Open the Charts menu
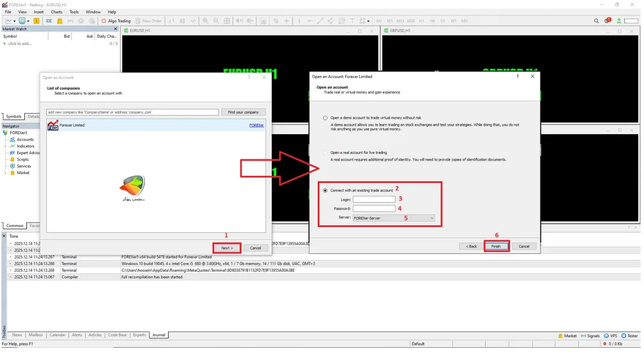This screenshot has width=644, height=352. [56, 12]
